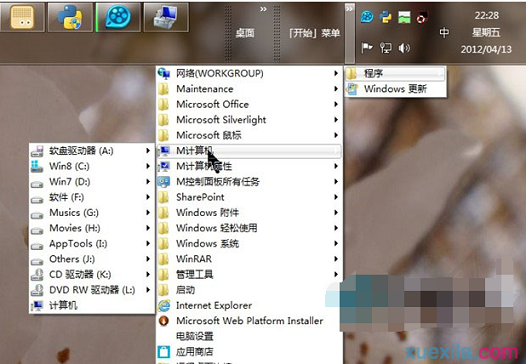This screenshot has width=526, height=364.
Task: Click the computer printer taskbar icon
Action: coord(166,17)
